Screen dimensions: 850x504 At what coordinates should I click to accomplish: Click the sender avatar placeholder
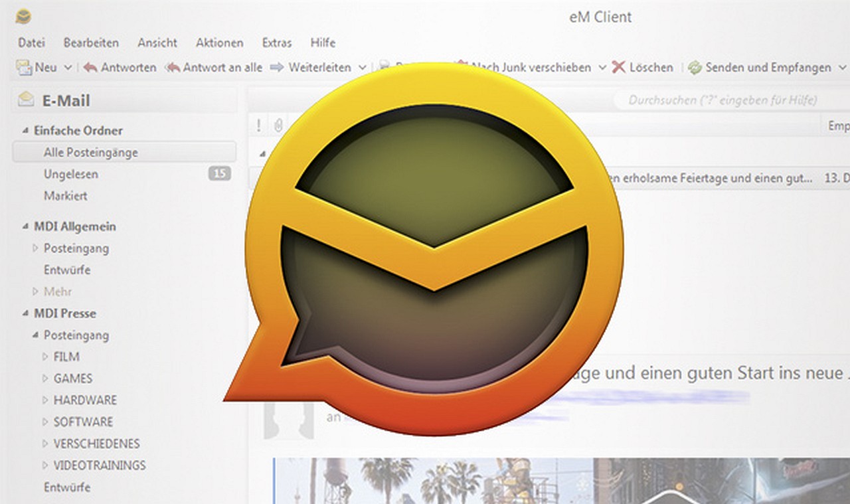coord(288,420)
